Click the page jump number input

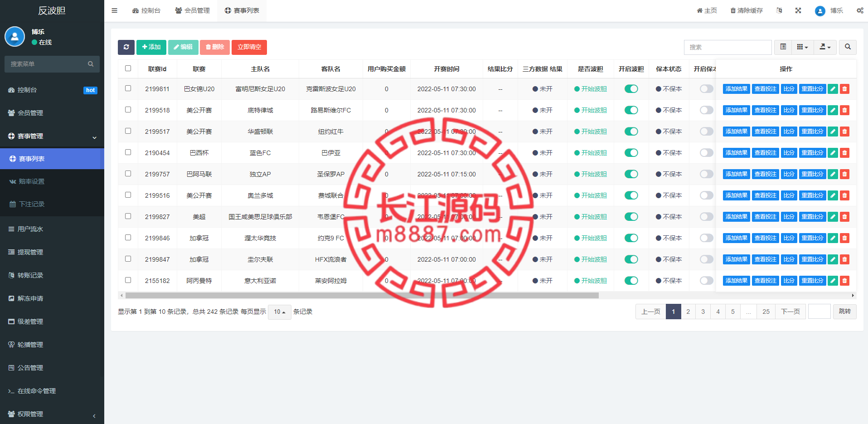(819, 312)
